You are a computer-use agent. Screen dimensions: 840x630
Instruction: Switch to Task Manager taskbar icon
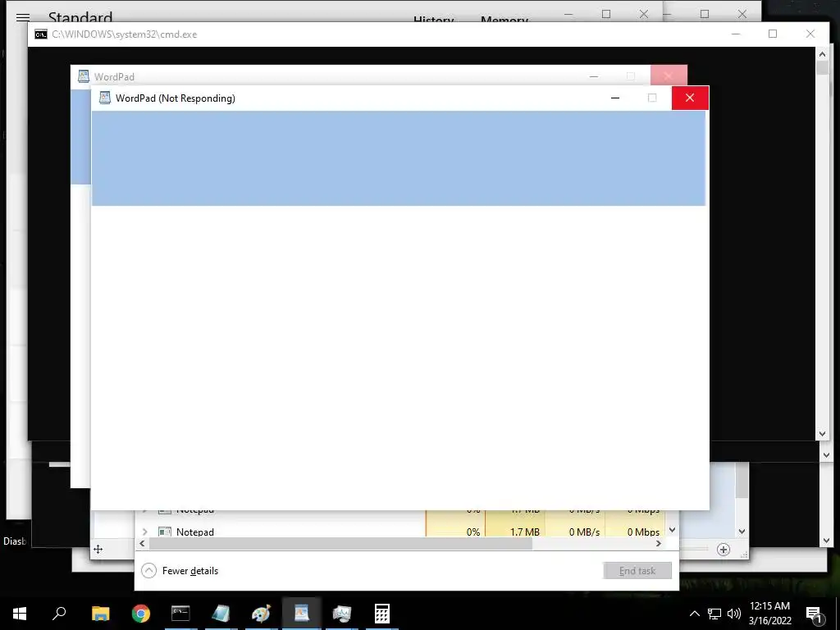tap(342, 614)
